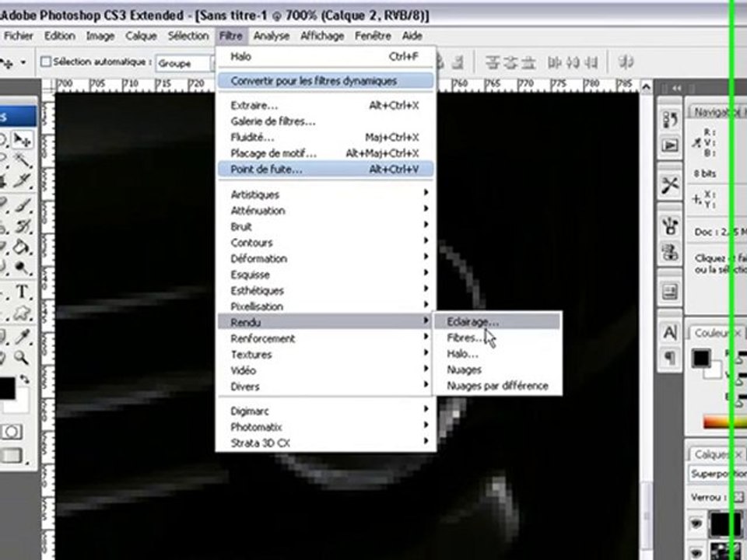Screen dimensions: 747x560
Task: Choose Convertir pour les filtres dynamiques
Action: click(x=326, y=81)
